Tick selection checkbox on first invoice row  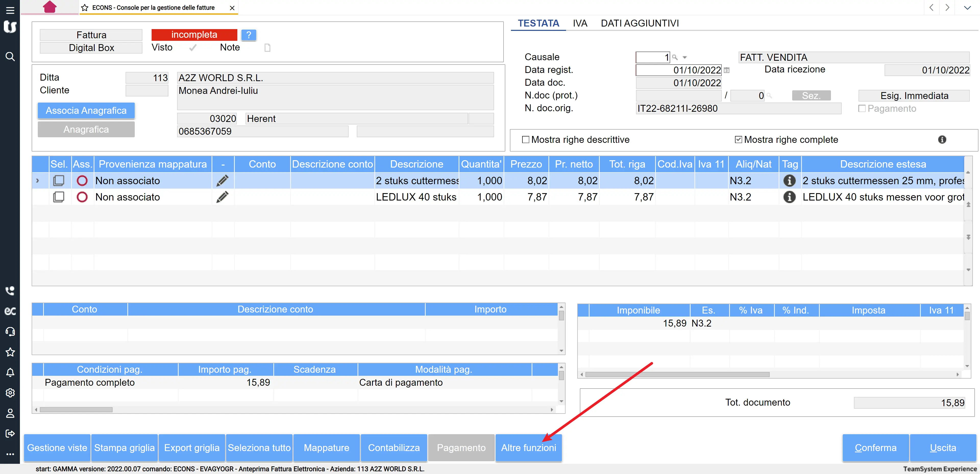coord(59,181)
